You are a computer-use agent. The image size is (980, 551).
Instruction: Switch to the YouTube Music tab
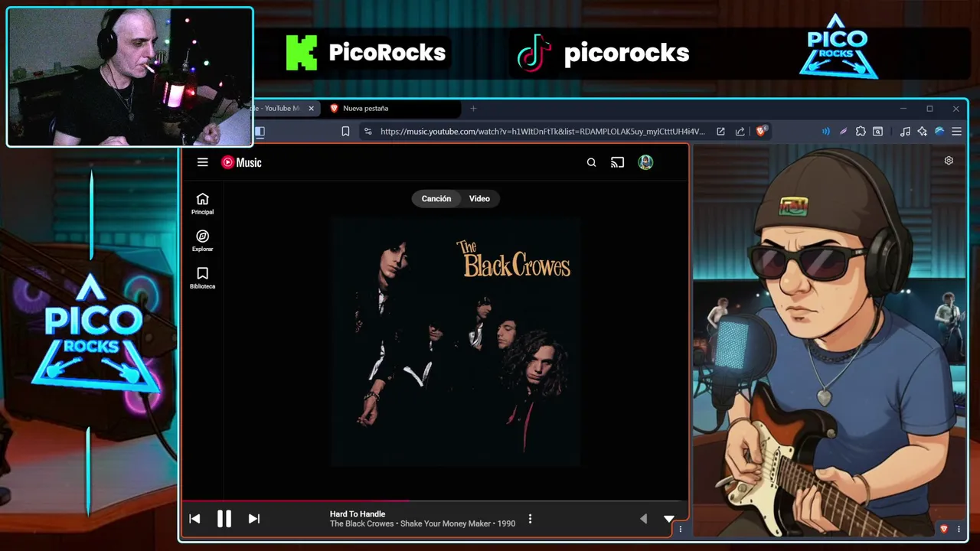coord(279,109)
